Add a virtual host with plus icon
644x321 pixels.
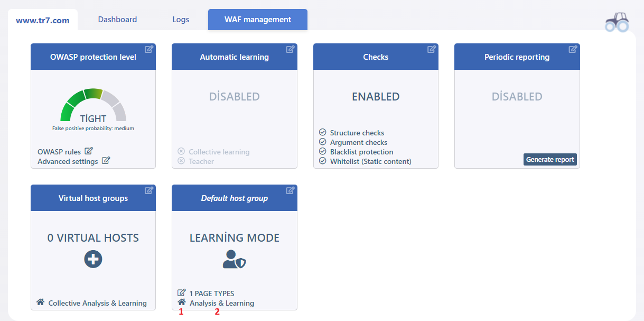point(93,259)
